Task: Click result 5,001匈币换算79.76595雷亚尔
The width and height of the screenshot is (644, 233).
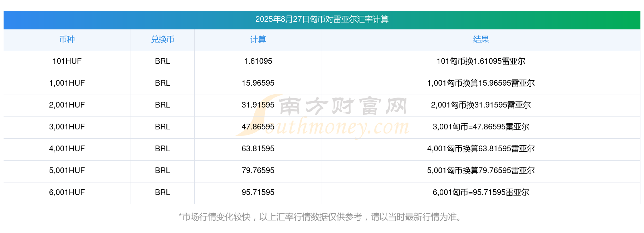Action: click(481, 171)
